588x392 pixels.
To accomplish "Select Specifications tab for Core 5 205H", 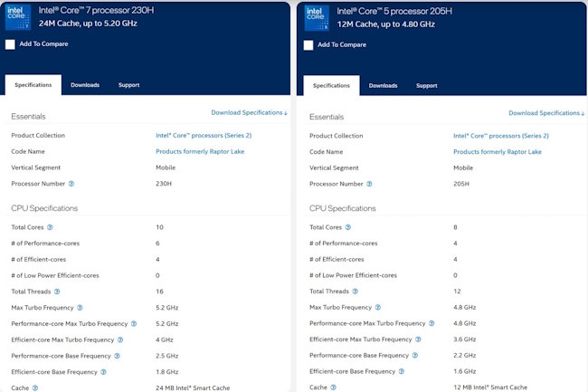I will 331,85.
